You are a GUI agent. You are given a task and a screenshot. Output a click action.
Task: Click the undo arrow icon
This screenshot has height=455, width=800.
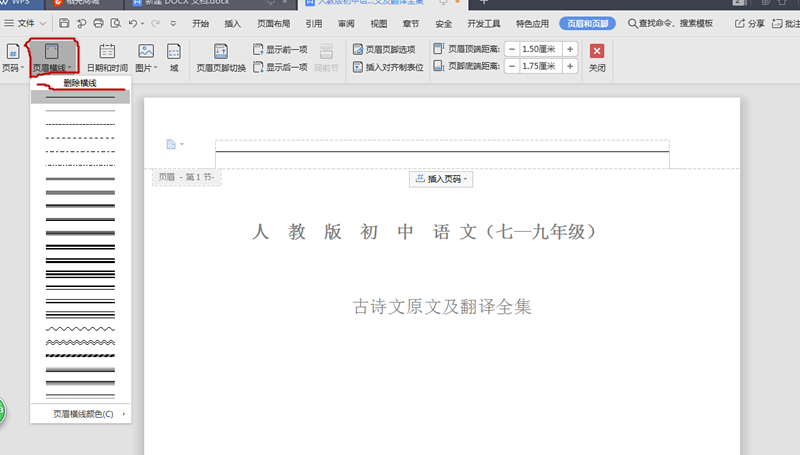[x=133, y=23]
